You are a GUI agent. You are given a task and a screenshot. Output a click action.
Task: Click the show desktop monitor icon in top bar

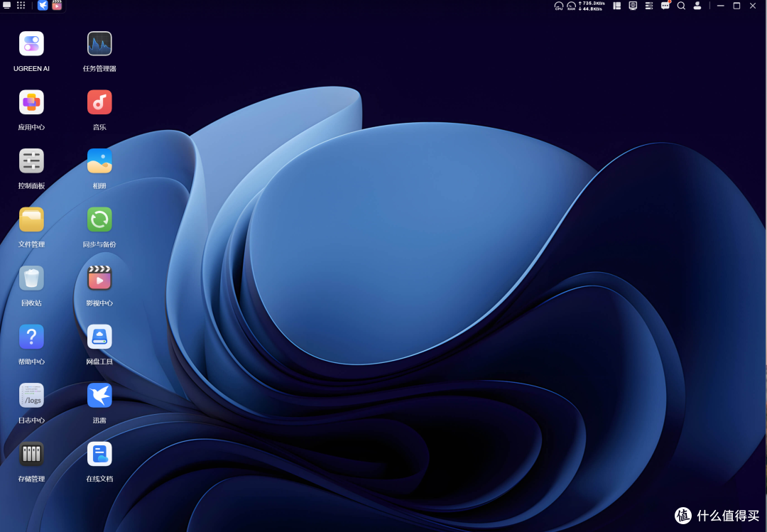pos(7,6)
